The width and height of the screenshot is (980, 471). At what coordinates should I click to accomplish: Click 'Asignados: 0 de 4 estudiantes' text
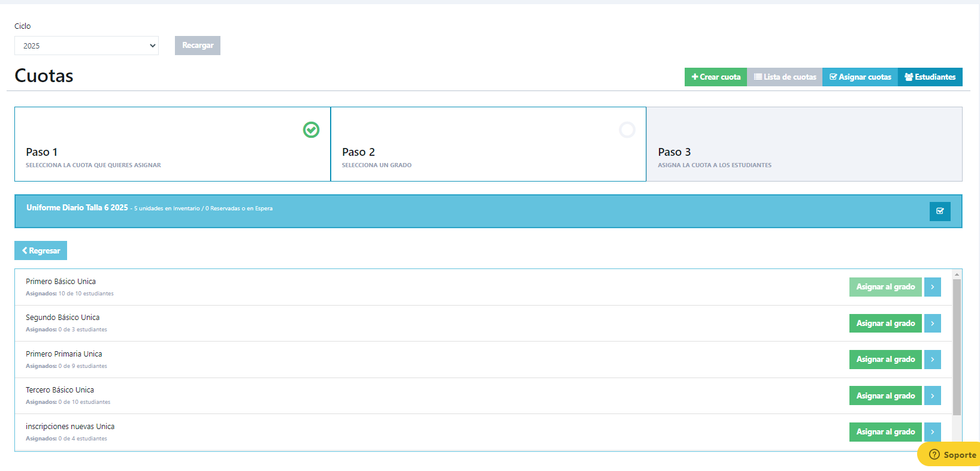[66, 439]
